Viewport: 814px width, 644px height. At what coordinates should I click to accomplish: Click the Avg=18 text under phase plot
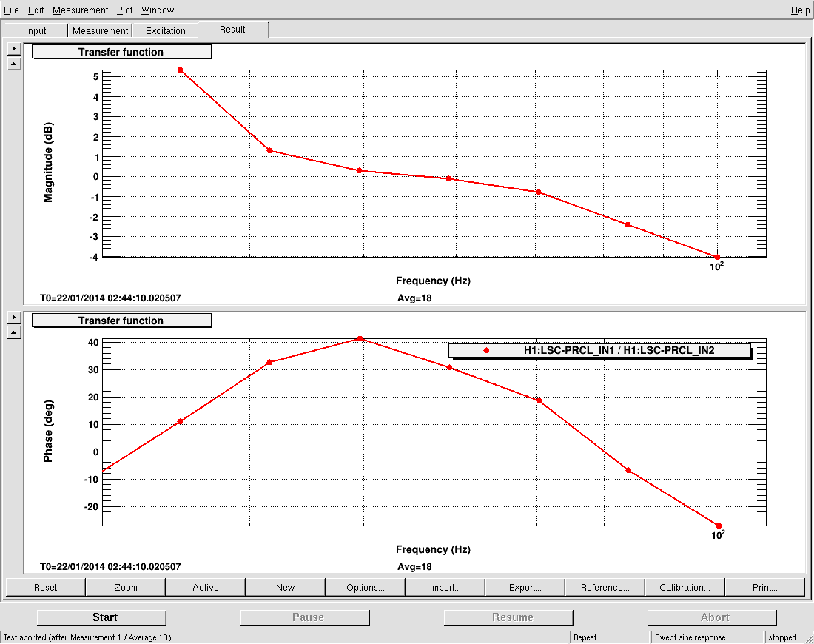click(x=414, y=566)
